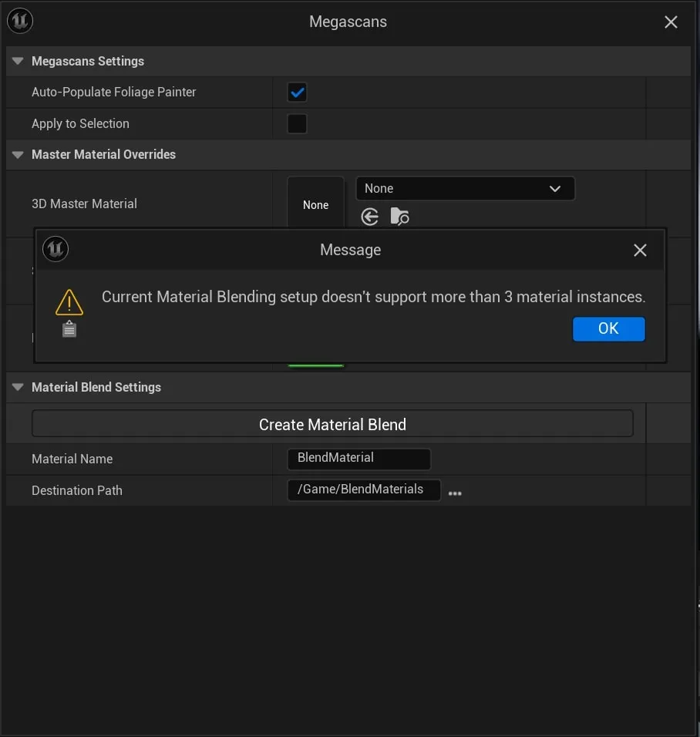Disable Auto-Populate Foliage Painter checkbox
This screenshot has height=737, width=700.
point(297,93)
